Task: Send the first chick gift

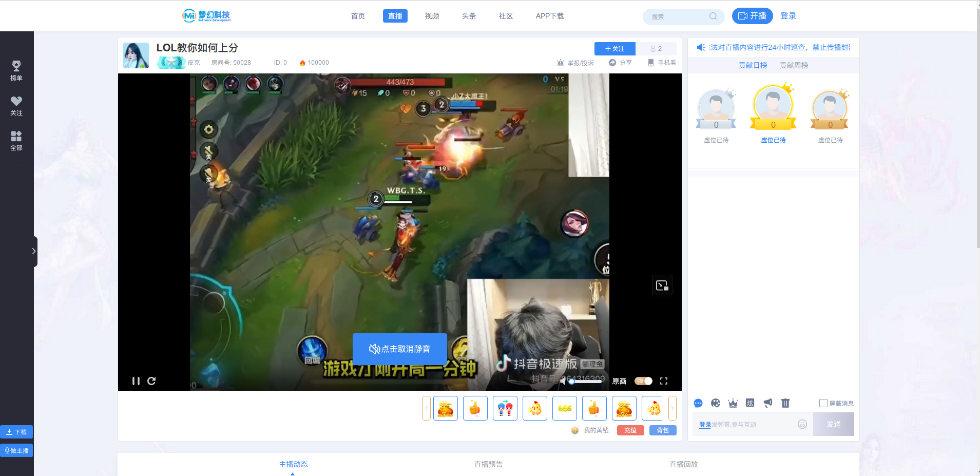Action: coord(535,408)
